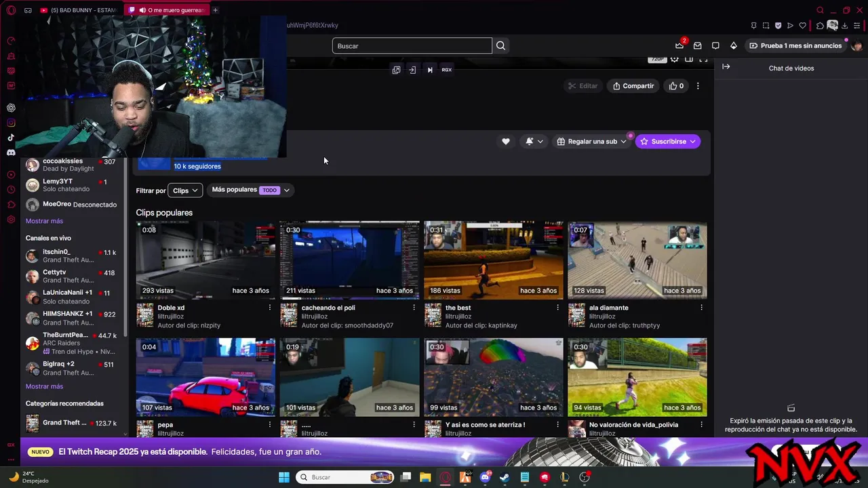The image size is (868, 488).
Task: Open Suscribirse dropdown button
Action: [667, 142]
